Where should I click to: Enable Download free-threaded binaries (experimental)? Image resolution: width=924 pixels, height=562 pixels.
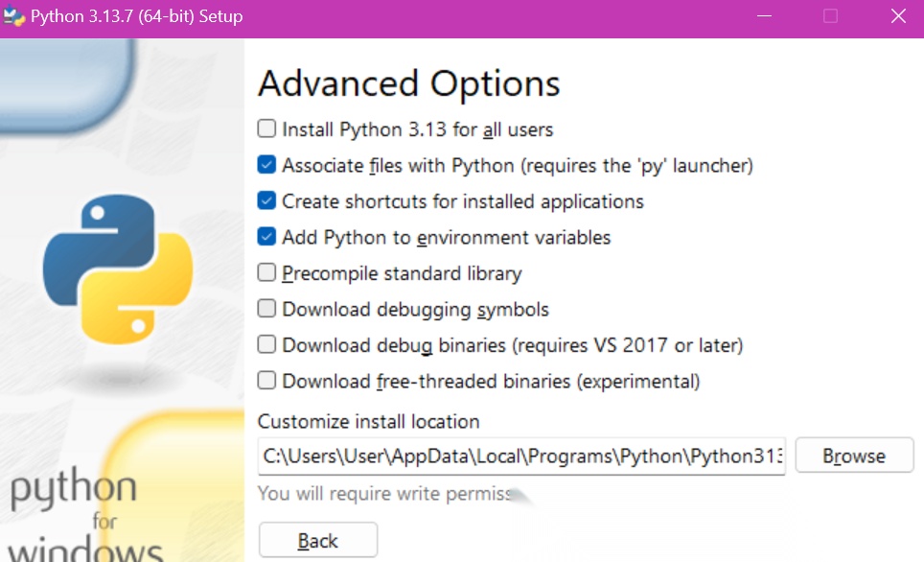(266, 381)
